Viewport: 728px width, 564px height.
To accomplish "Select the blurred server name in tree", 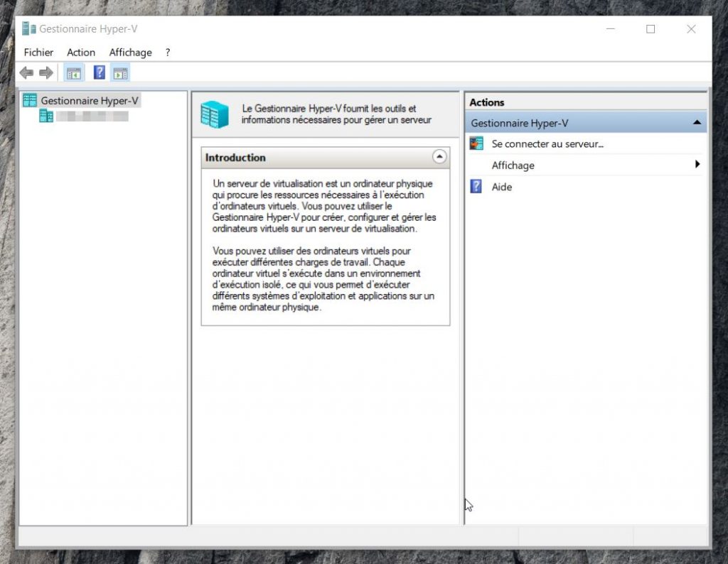I will (x=92, y=116).
